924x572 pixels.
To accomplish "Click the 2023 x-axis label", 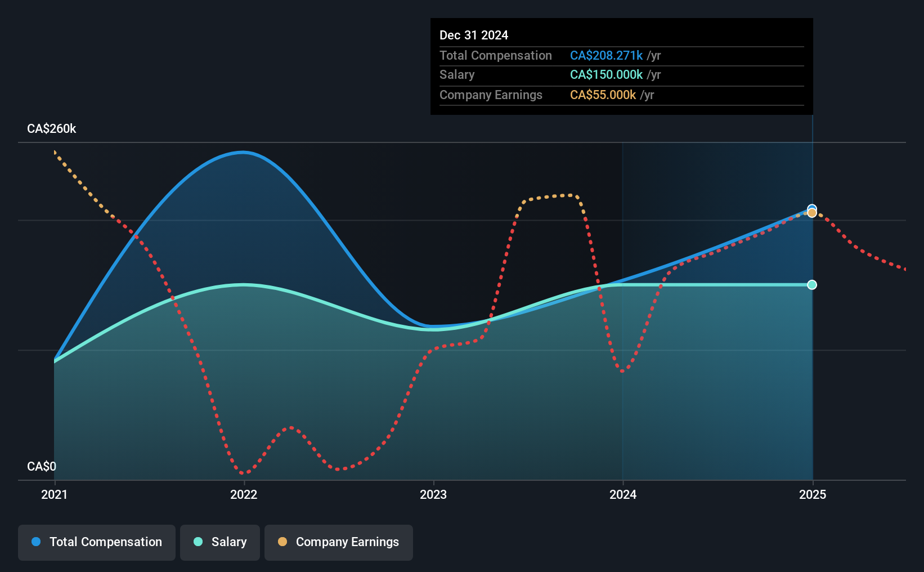I will coord(433,494).
